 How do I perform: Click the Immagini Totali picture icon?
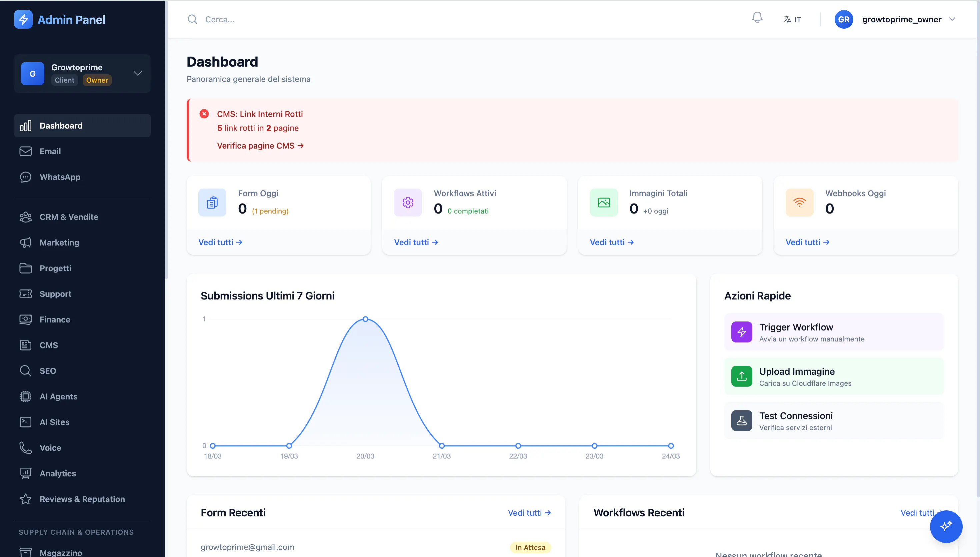pos(604,202)
